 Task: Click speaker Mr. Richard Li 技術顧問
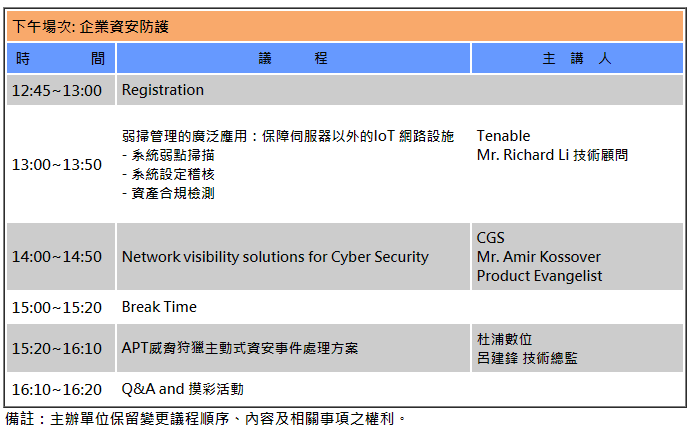click(552, 155)
